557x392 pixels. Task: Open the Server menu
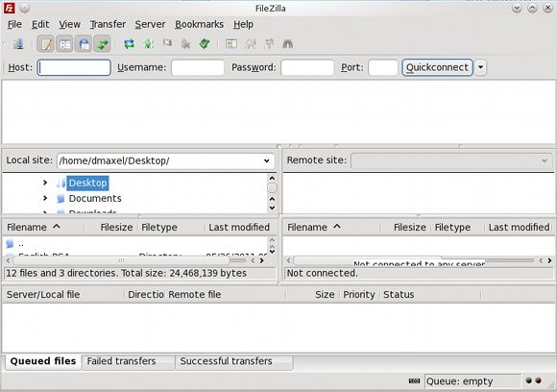[x=150, y=25]
